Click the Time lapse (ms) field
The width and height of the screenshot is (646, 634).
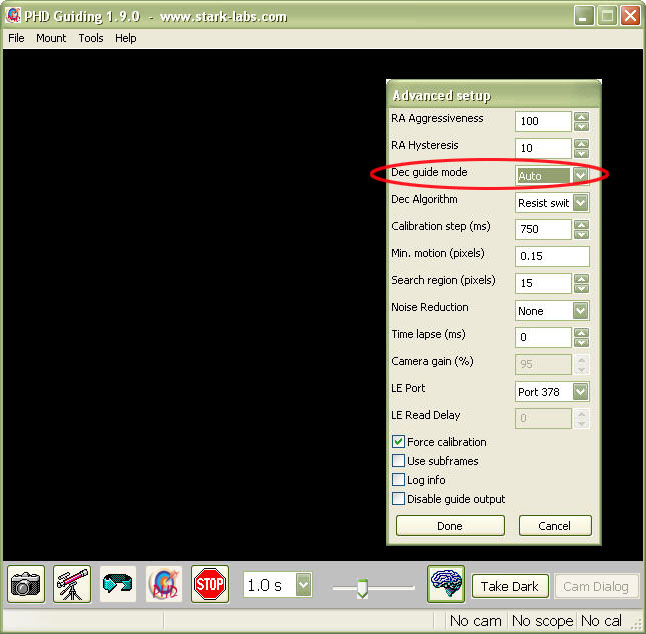pyautogui.click(x=543, y=337)
